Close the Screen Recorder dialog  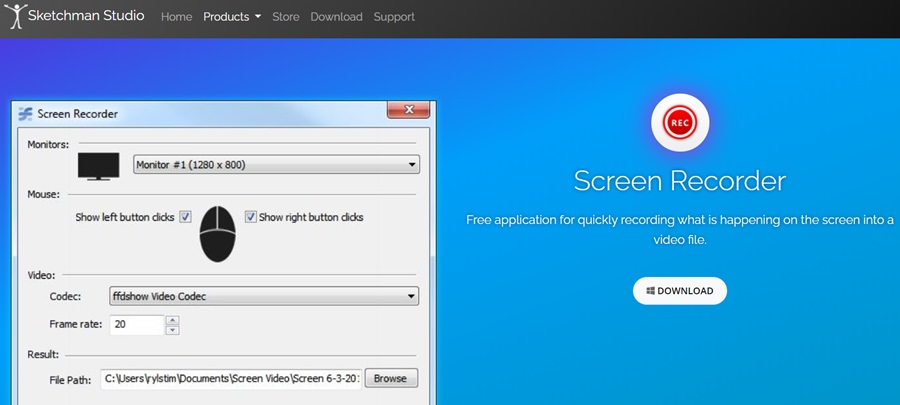[408, 109]
